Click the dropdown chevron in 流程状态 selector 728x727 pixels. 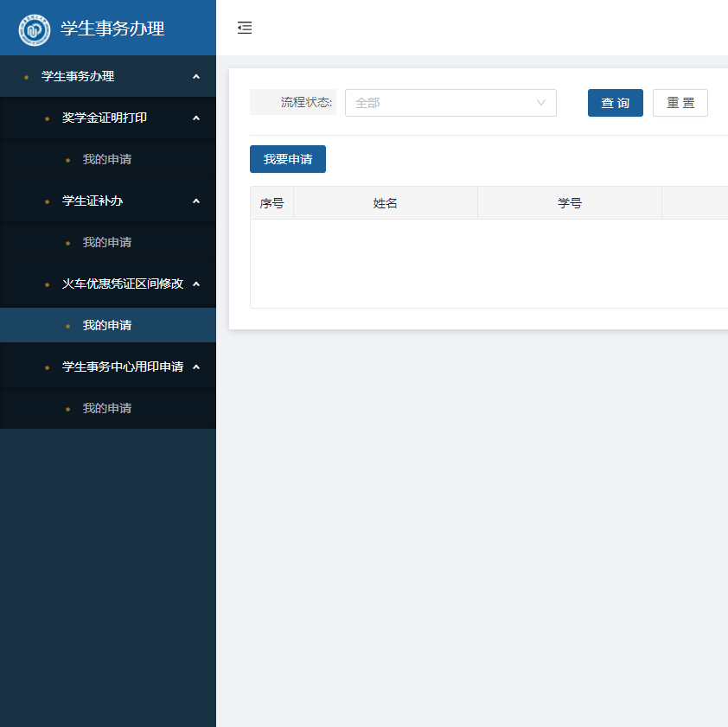click(541, 103)
